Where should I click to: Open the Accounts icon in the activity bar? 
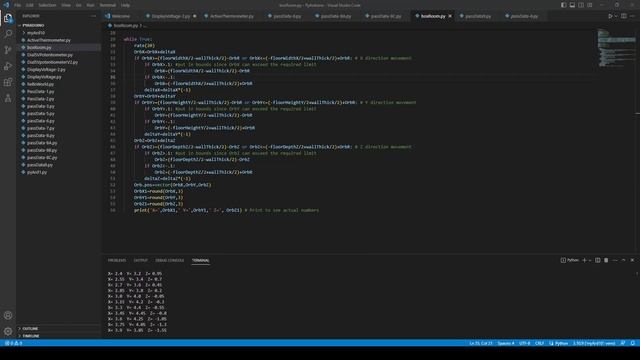pyautogui.click(x=8, y=316)
